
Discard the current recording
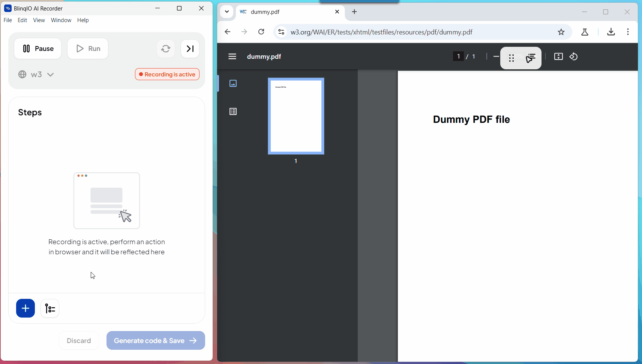click(x=78, y=340)
